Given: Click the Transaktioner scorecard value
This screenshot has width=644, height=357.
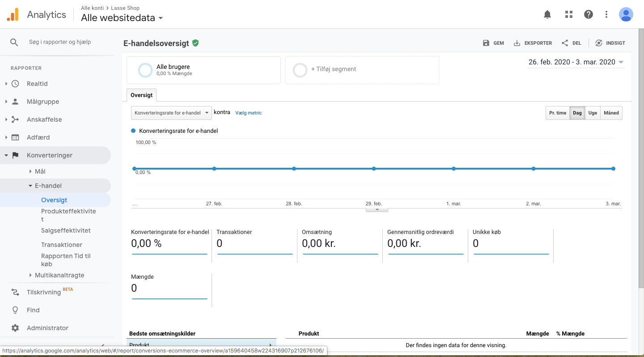Looking at the screenshot, I should coord(219,243).
